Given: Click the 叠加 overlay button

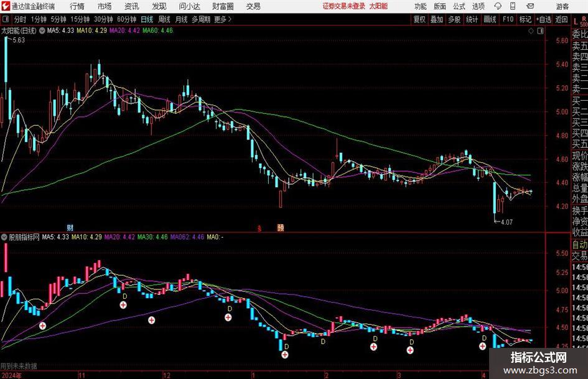Looking at the screenshot, I should pos(437,19).
